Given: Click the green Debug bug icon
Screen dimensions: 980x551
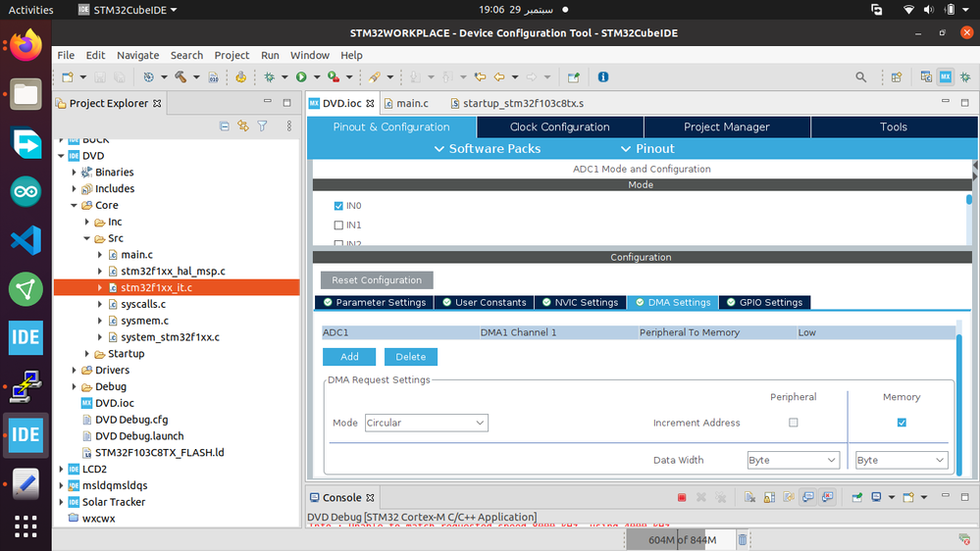Looking at the screenshot, I should pos(270,76).
